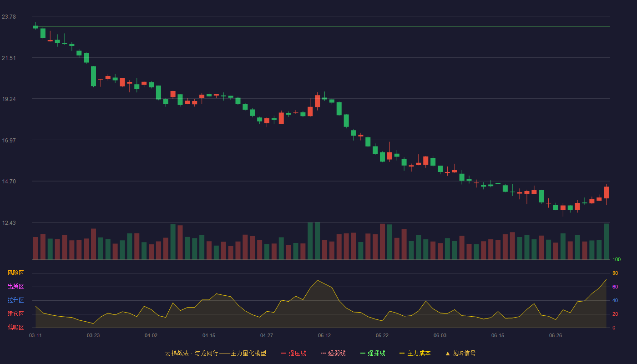Click the green 强撑线 legend line marker
637x364 pixels.
[363, 353]
